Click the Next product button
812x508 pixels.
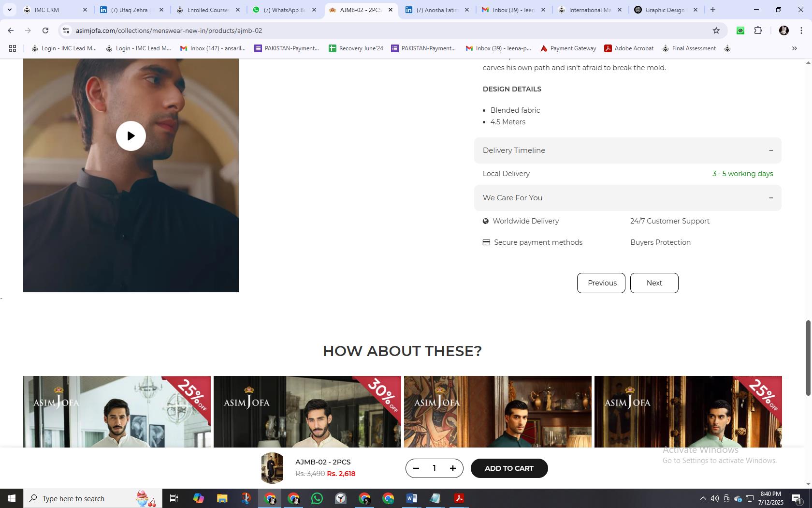click(654, 283)
